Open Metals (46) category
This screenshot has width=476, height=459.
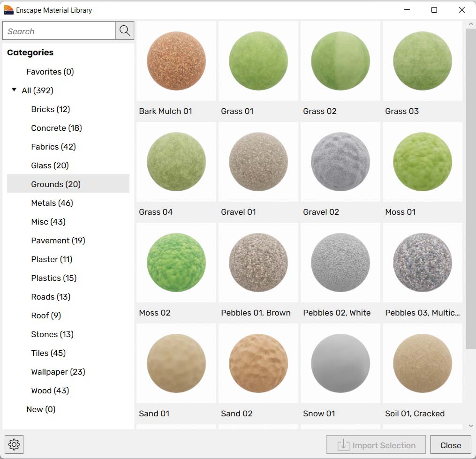coord(52,203)
